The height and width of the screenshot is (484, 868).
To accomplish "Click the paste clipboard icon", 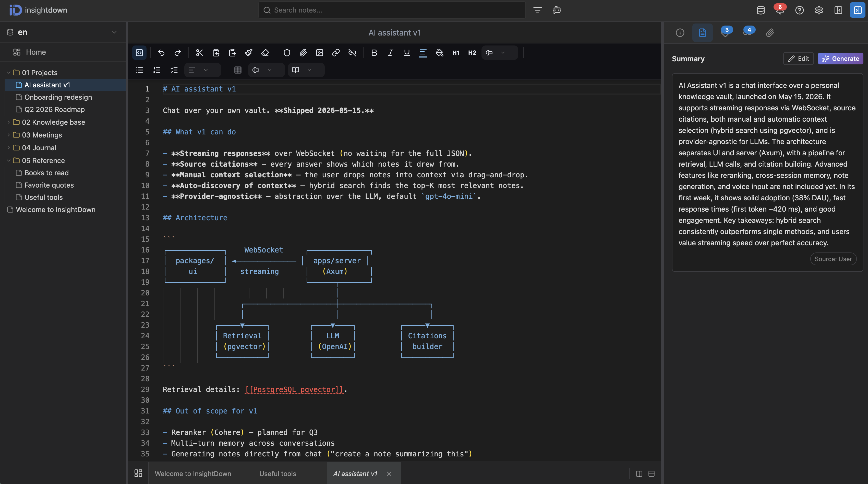I will (233, 53).
